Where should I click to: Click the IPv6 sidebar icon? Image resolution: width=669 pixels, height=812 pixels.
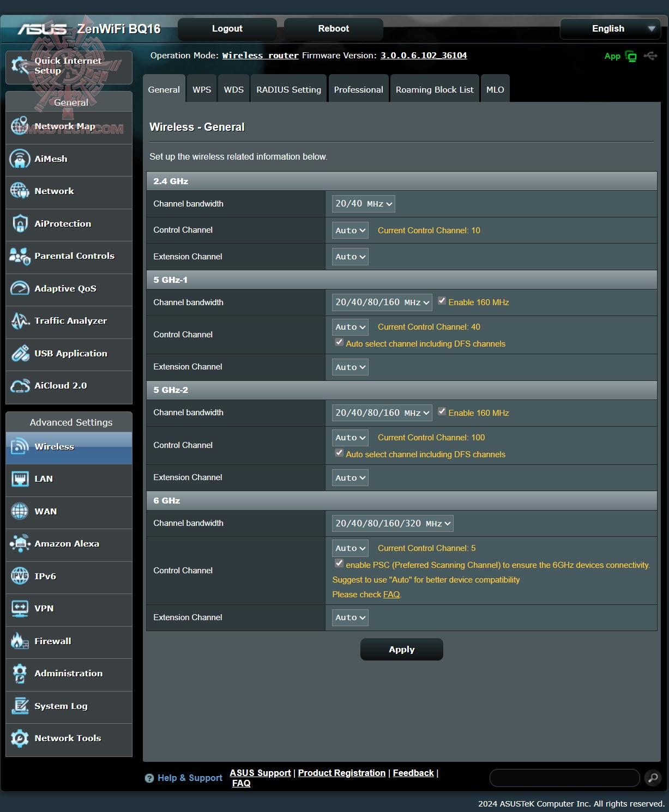(20, 577)
